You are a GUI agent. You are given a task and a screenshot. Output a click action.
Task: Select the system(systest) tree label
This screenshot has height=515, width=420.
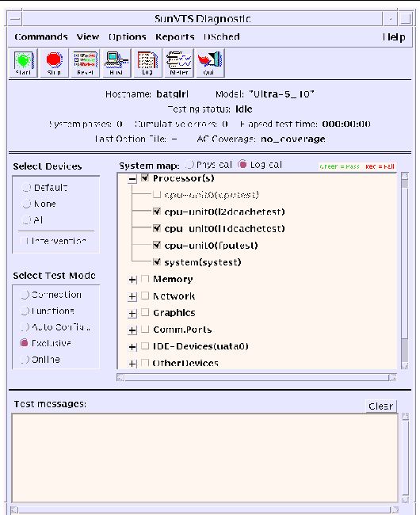coord(203,262)
